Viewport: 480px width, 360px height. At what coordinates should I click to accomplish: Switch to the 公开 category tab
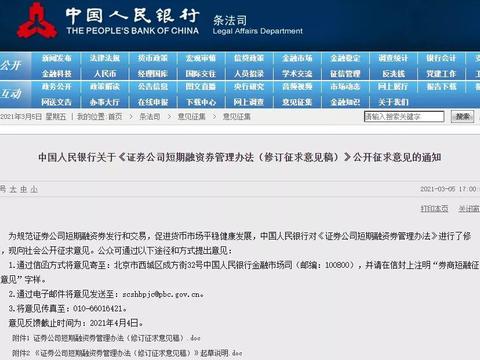(x=12, y=65)
